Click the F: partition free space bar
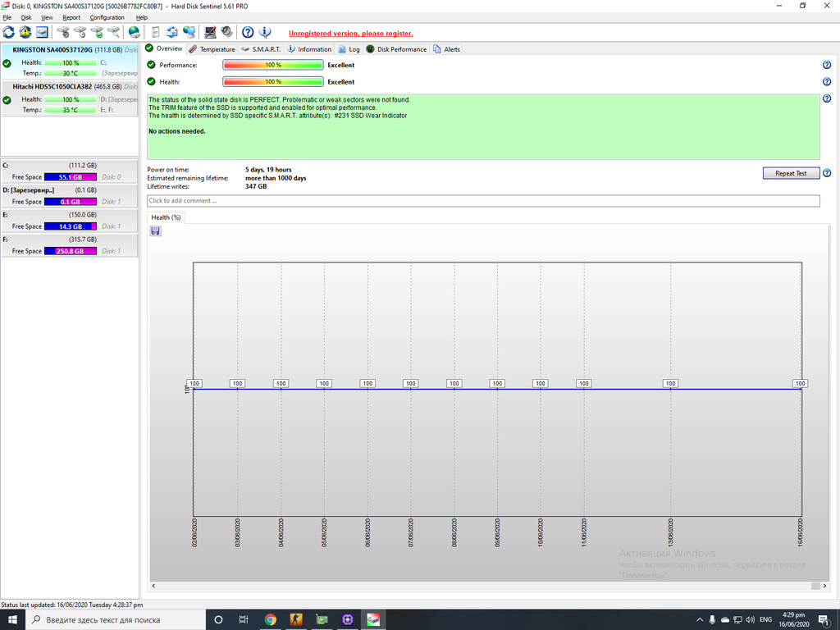This screenshot has width=840, height=630. tap(71, 251)
